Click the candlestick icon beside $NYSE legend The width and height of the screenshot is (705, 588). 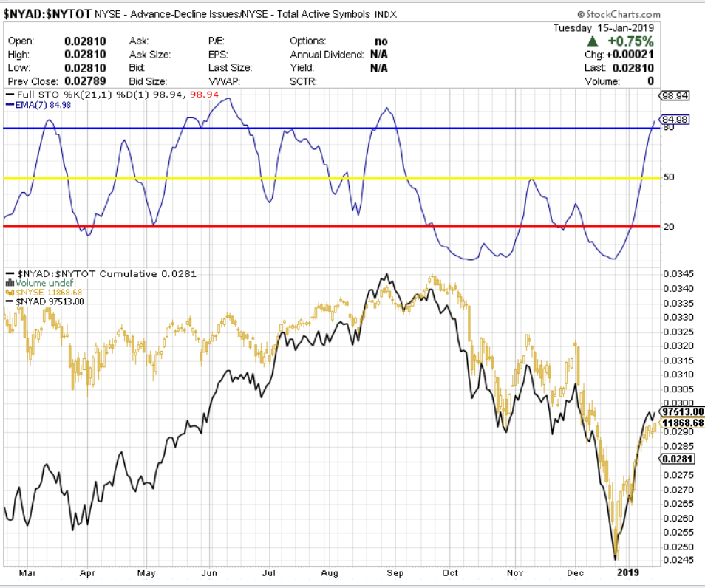point(10,292)
